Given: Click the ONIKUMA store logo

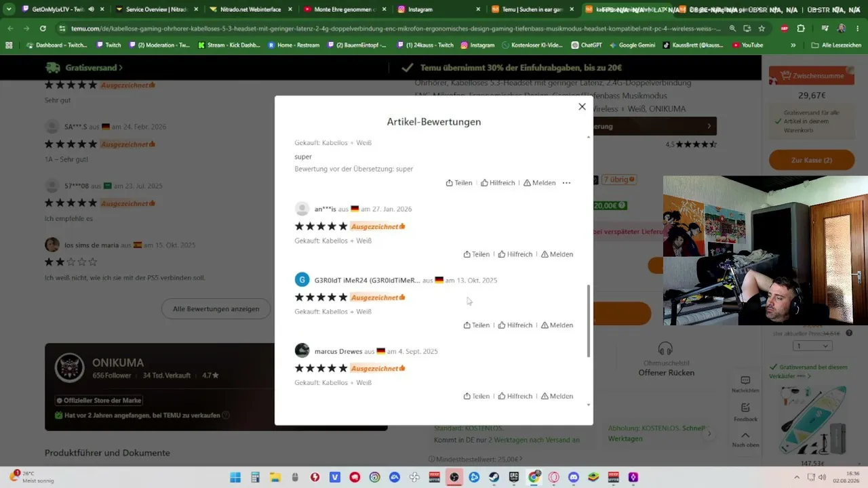Looking at the screenshot, I should (x=68, y=368).
